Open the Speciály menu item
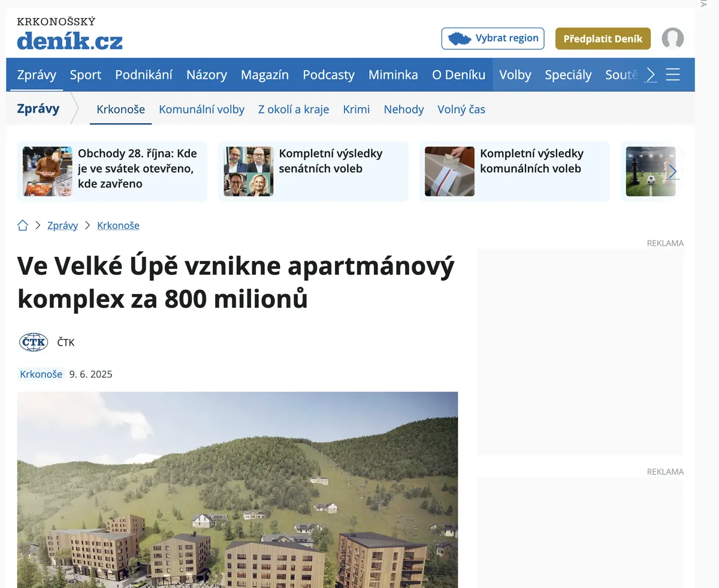This screenshot has height=588, width=719. click(x=568, y=75)
